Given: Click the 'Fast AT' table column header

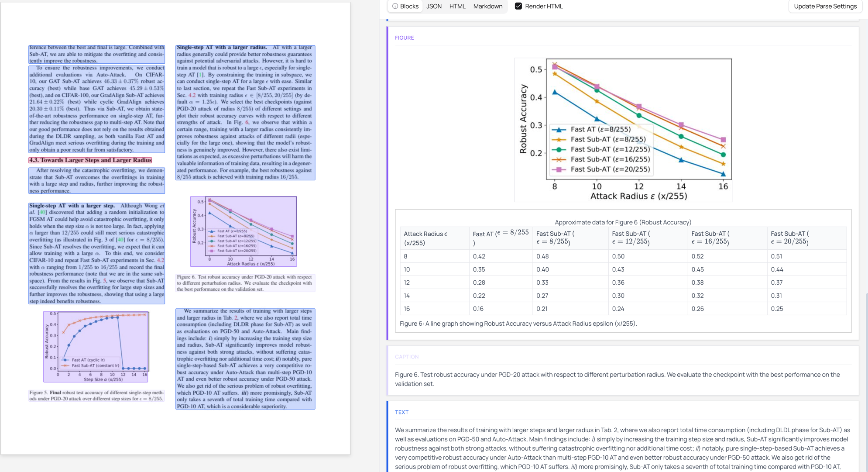Looking at the screenshot, I should click(501, 238).
